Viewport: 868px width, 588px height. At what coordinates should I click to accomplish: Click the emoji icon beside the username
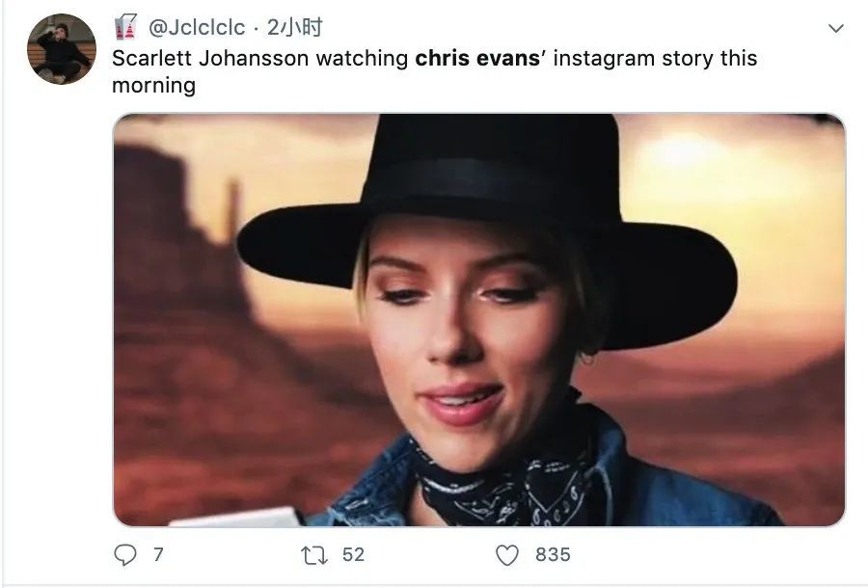[x=125, y=27]
